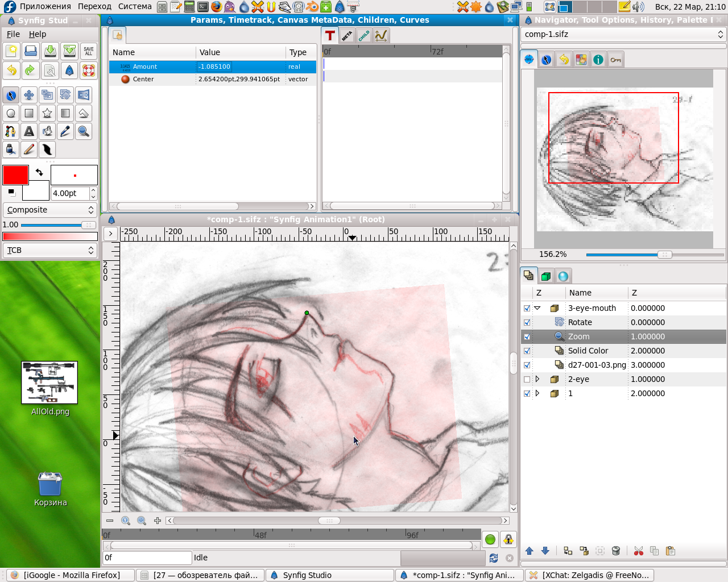Click the default gradient bar

50,236
